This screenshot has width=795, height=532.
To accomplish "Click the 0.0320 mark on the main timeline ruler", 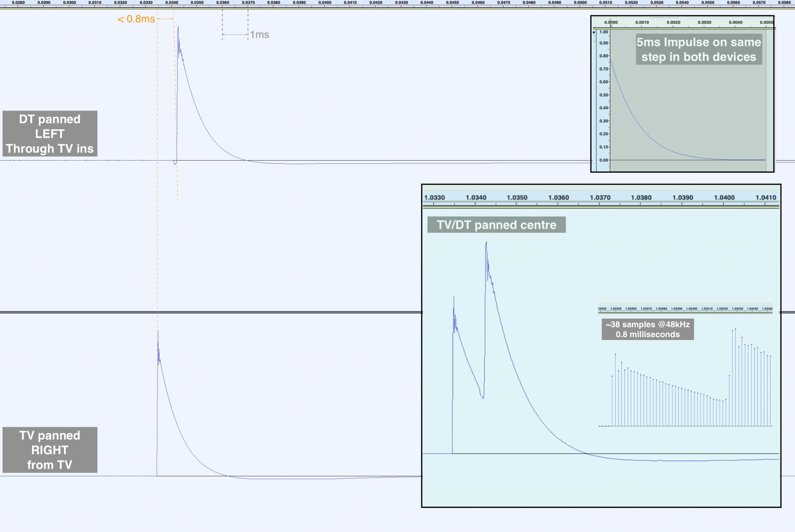I will pyautogui.click(x=120, y=2).
